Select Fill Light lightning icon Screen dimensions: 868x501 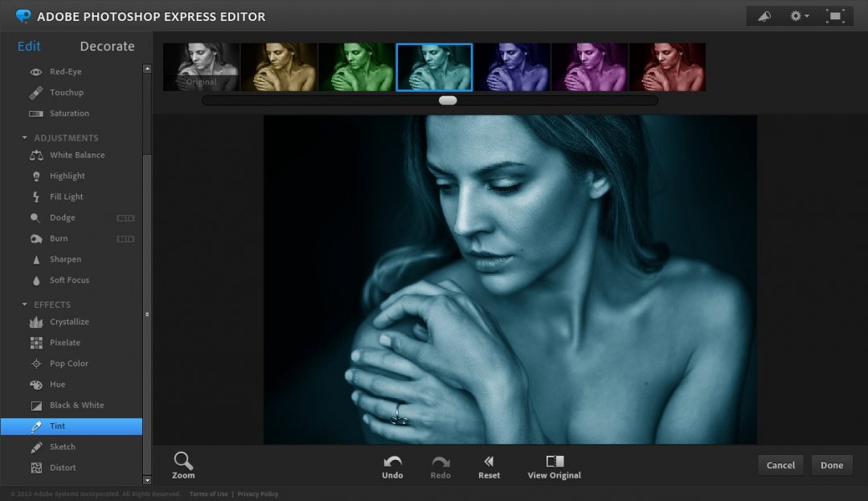36,196
